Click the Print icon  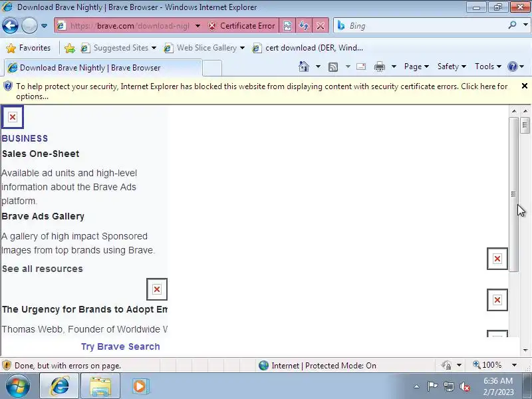(379, 67)
